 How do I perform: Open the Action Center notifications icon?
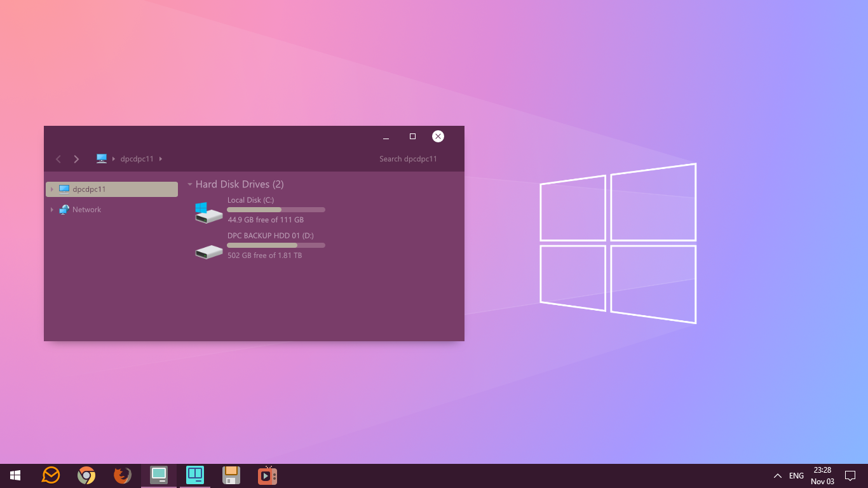click(x=850, y=475)
